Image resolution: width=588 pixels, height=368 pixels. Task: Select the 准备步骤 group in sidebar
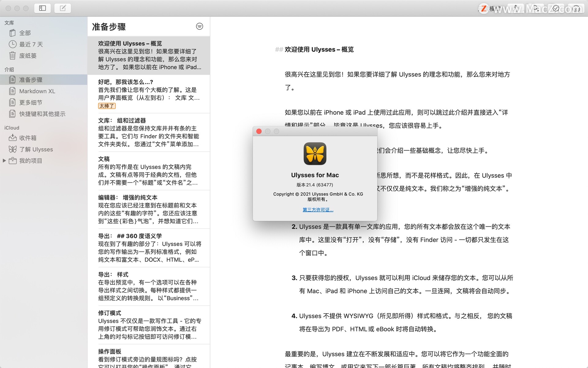coord(43,80)
